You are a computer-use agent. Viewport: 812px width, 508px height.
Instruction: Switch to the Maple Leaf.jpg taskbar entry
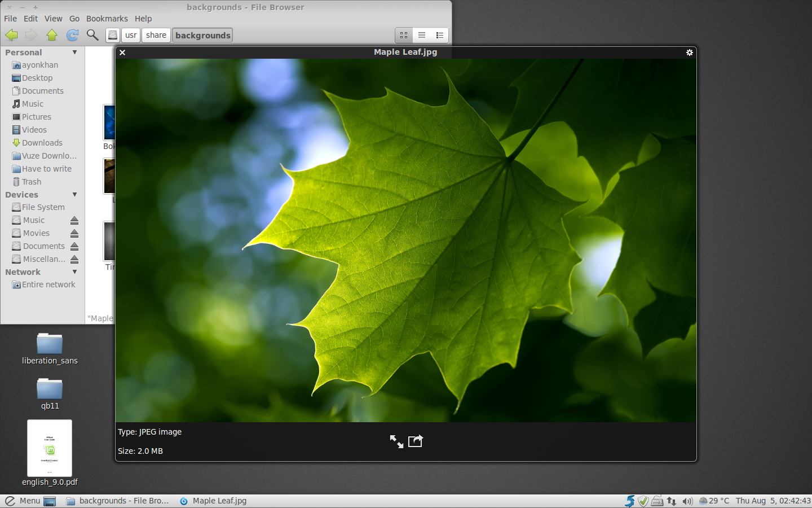tap(213, 501)
